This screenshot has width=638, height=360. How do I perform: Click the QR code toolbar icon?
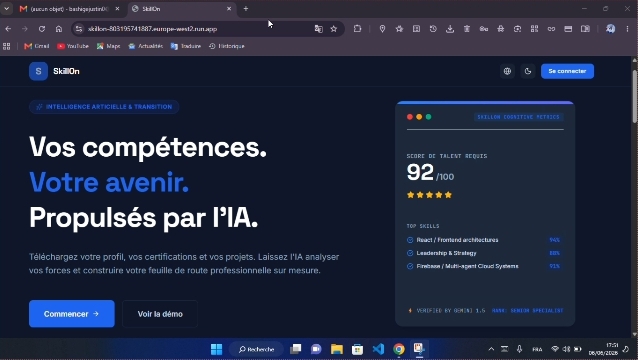tap(534, 29)
